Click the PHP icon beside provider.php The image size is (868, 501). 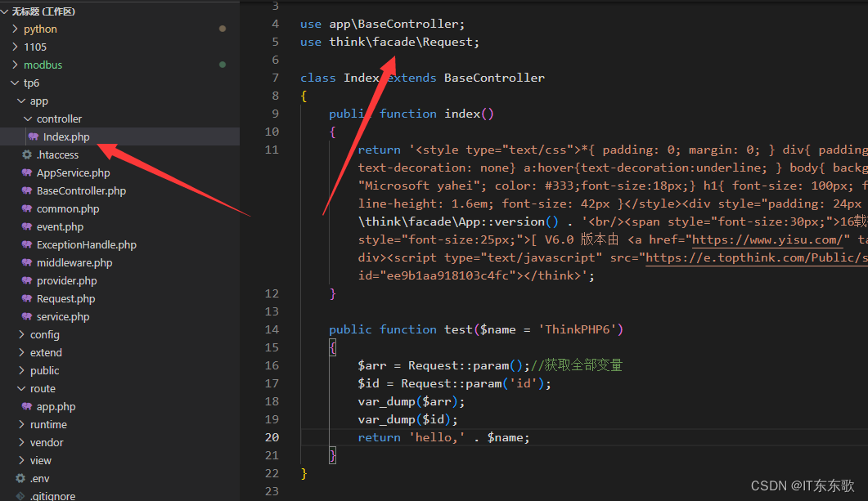click(26, 280)
